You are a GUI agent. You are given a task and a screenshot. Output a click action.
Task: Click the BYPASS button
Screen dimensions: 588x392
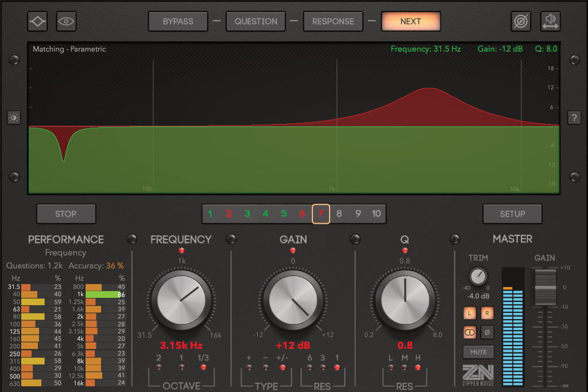click(178, 21)
